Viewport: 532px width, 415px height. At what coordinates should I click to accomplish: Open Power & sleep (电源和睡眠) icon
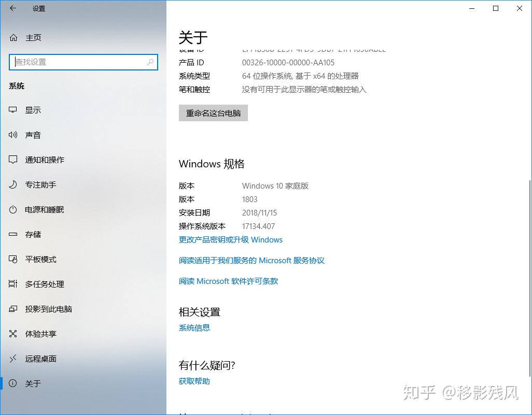13,209
